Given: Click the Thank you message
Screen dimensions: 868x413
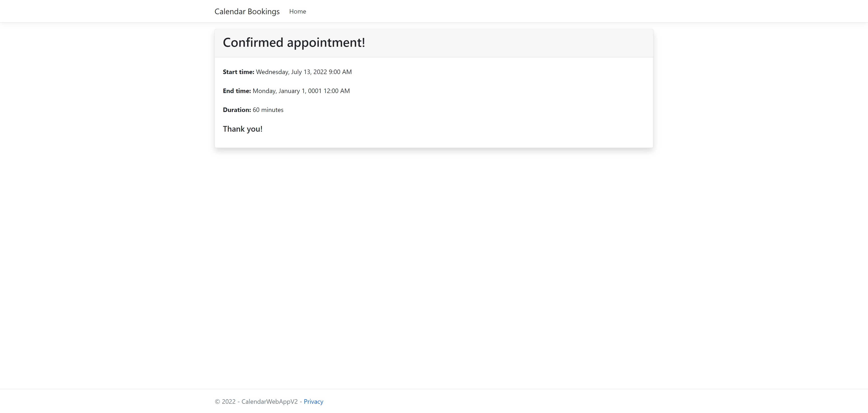Looking at the screenshot, I should click(242, 129).
